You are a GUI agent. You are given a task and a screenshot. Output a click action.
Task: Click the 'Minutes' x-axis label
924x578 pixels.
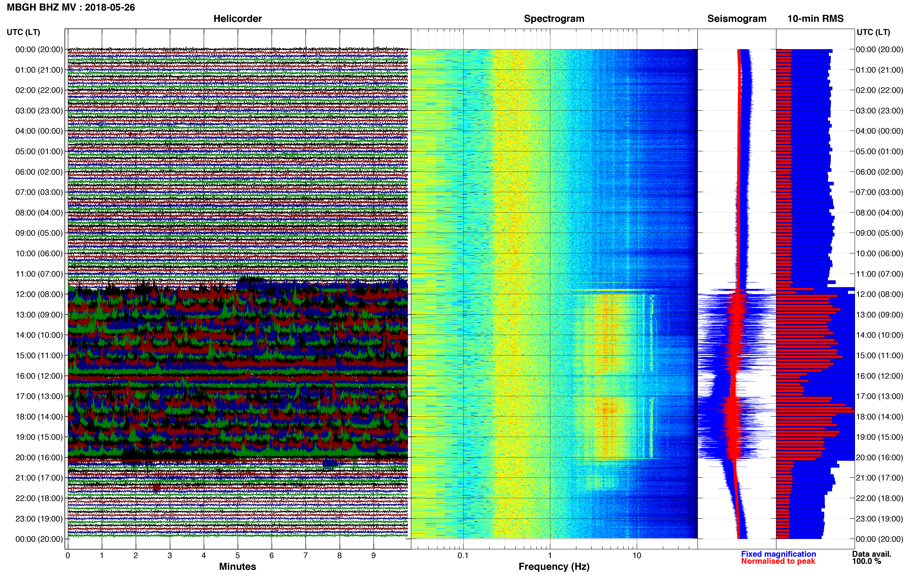[238, 566]
